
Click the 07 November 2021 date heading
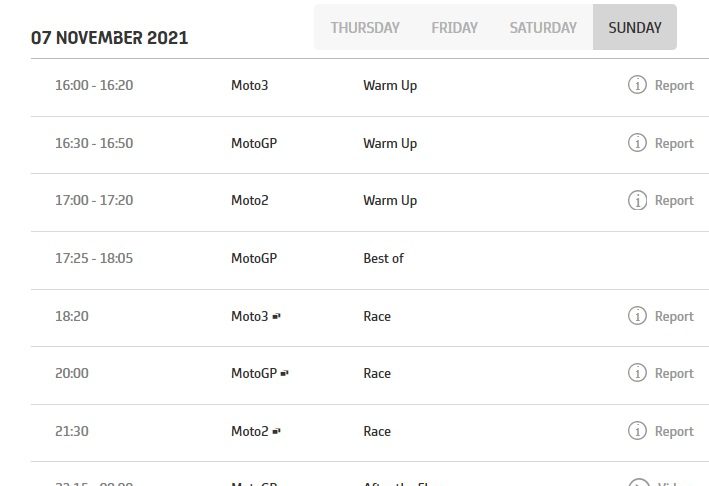coord(109,38)
